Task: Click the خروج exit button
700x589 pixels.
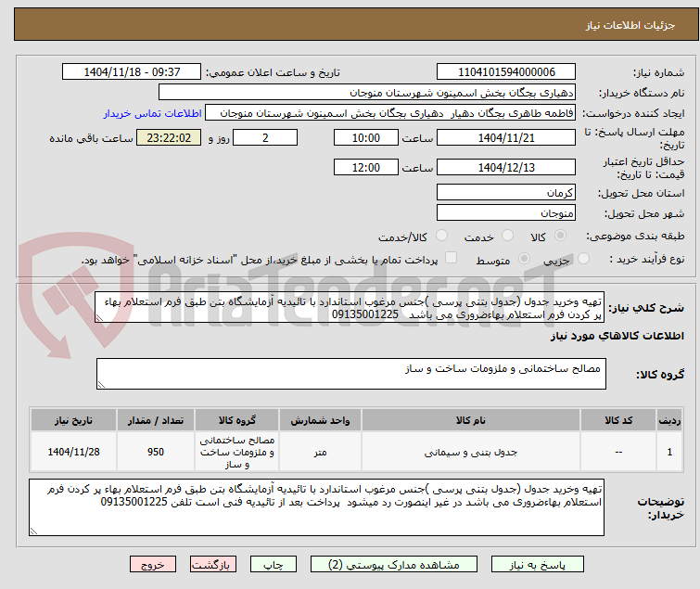Action: [x=153, y=565]
